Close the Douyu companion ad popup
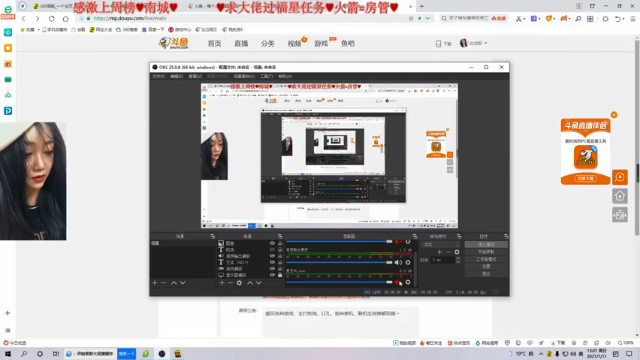This screenshot has height=360, width=640. (x=613, y=115)
